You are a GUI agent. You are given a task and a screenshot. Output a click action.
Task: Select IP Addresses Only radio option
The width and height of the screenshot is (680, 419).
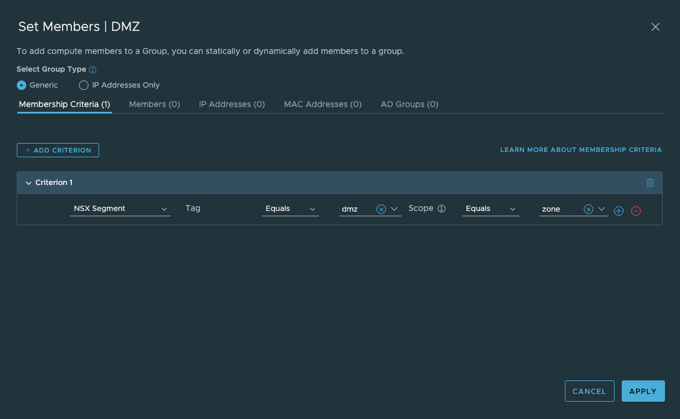tap(83, 85)
